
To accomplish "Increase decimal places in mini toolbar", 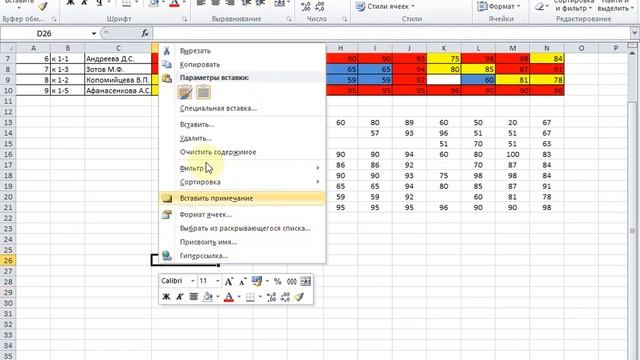I will pos(271,297).
